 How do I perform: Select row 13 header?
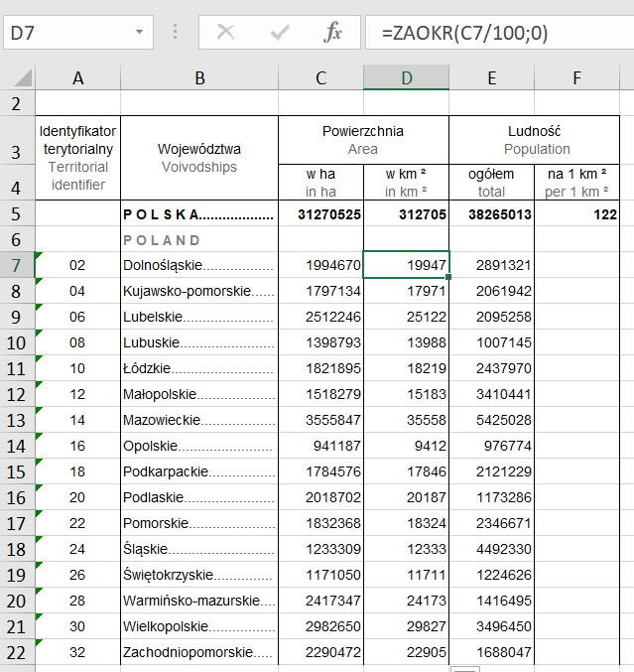point(17,420)
